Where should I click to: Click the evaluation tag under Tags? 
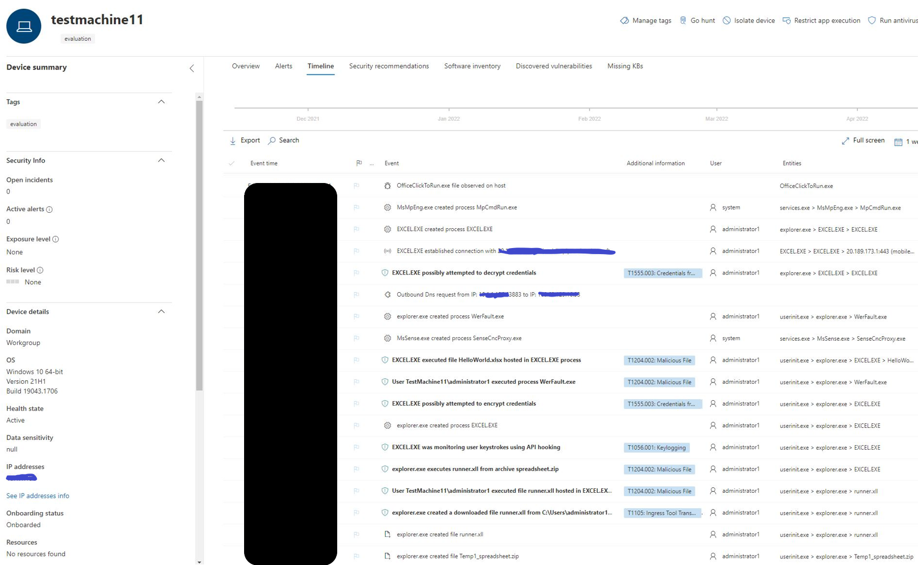coord(24,124)
